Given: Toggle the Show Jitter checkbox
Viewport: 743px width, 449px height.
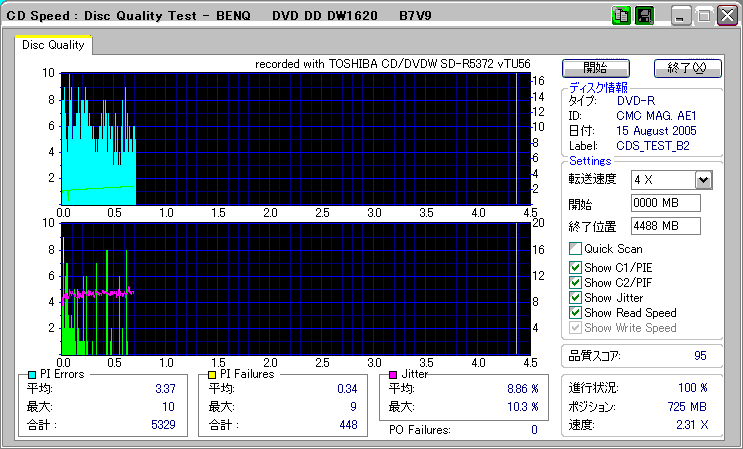Looking at the screenshot, I should click(575, 297).
